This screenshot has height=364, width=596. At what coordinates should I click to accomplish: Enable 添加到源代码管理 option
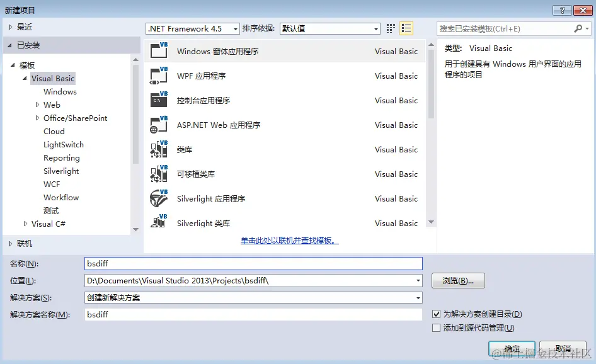(435, 327)
